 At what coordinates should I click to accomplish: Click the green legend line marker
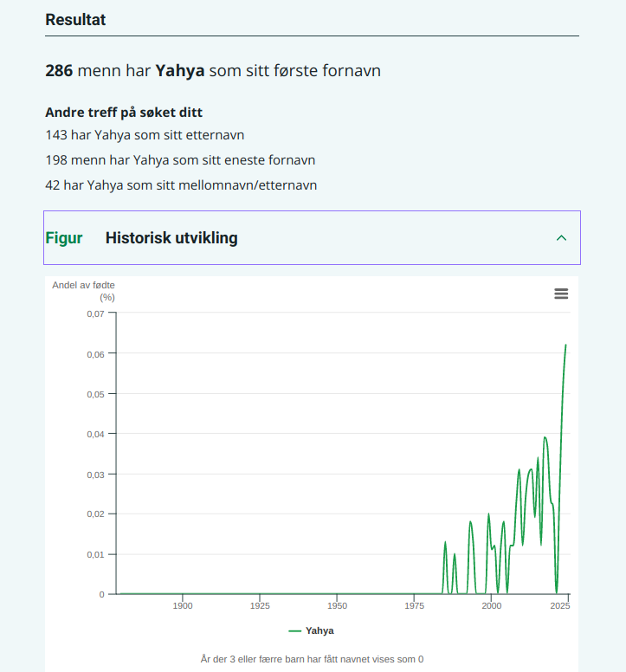(295, 630)
